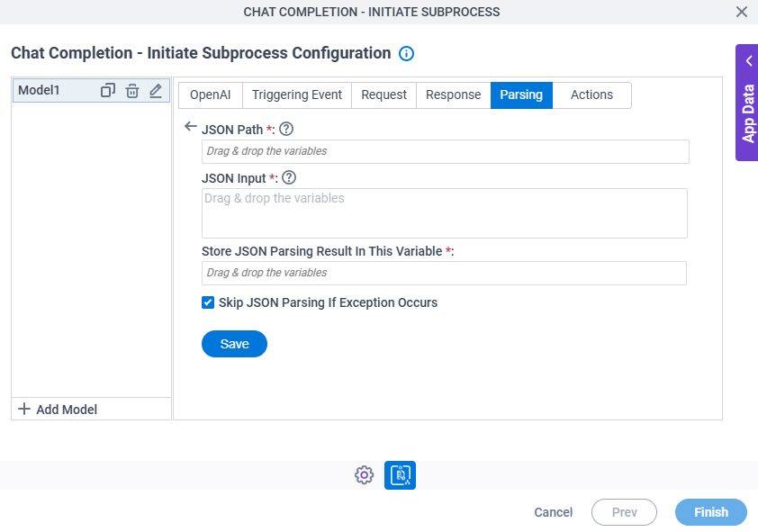Click inside the JSON Input text area

444,213
